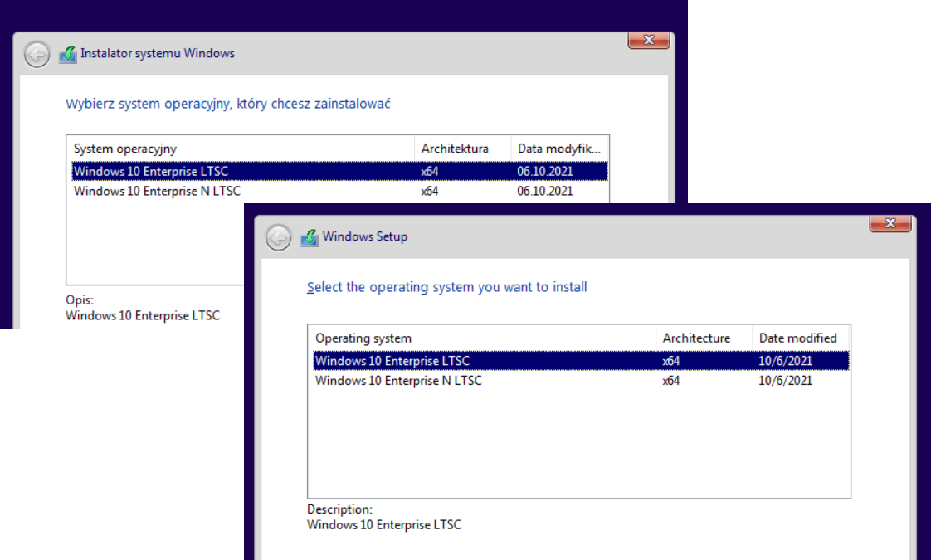Viewport: 931px width, 560px height.
Task: Click the back arrow in Windows Setup
Action: click(278, 237)
